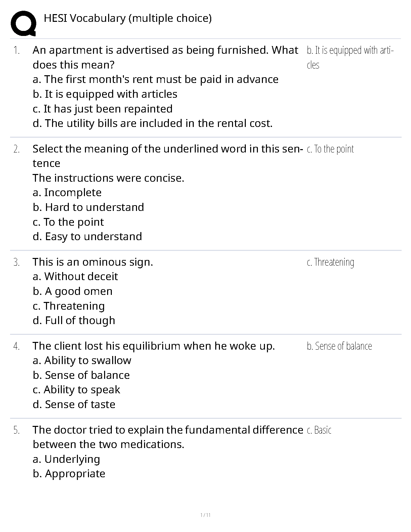The image size is (411, 532).
Task: Choose 'b. Hard to understand' option
Action: (x=88, y=207)
